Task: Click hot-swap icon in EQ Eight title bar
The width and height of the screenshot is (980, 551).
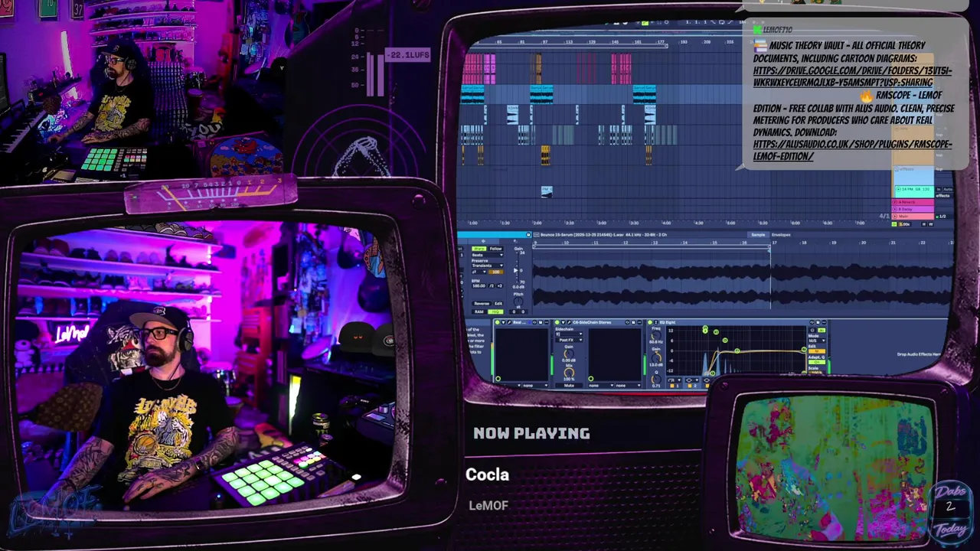Action: coord(812,322)
